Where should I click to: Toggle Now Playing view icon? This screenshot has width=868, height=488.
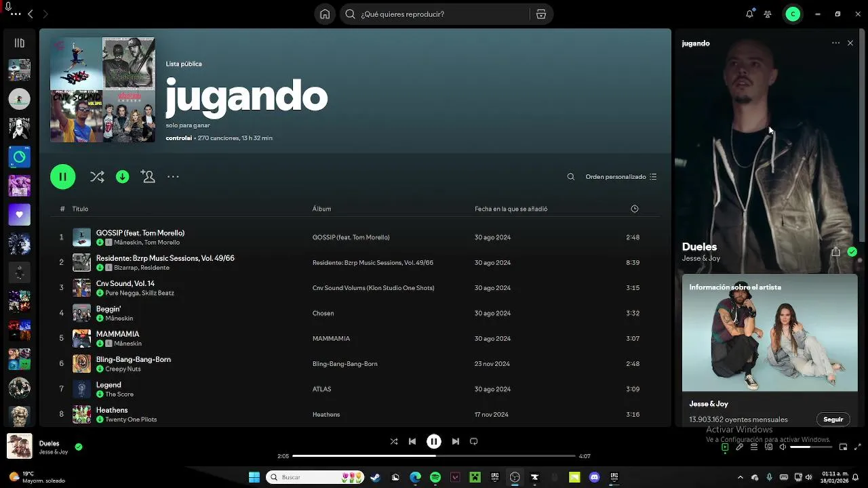pos(725,447)
